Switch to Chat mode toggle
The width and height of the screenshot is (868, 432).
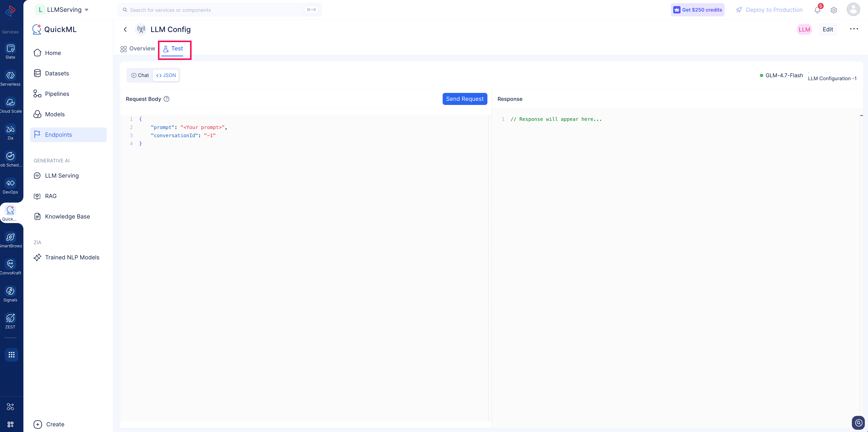pos(140,75)
